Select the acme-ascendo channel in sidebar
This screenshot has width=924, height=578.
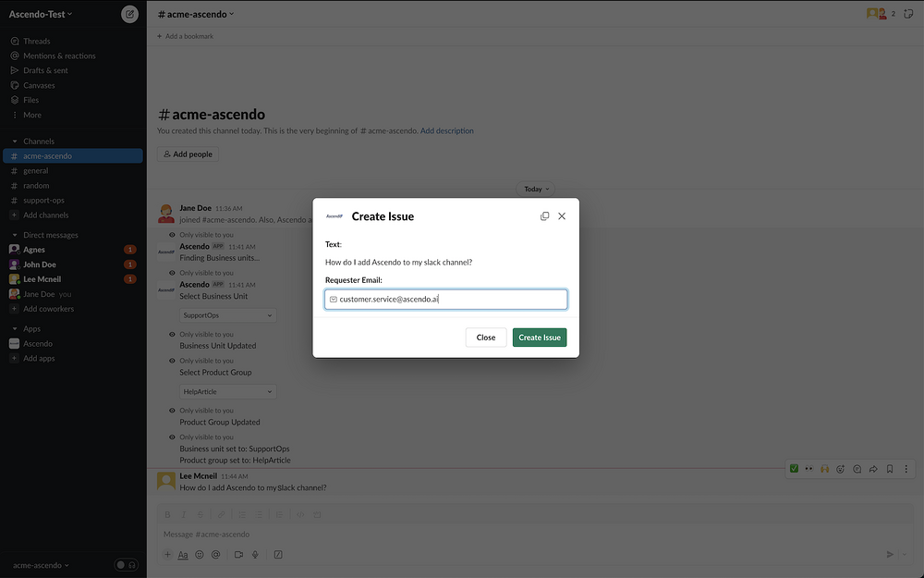pos(73,155)
